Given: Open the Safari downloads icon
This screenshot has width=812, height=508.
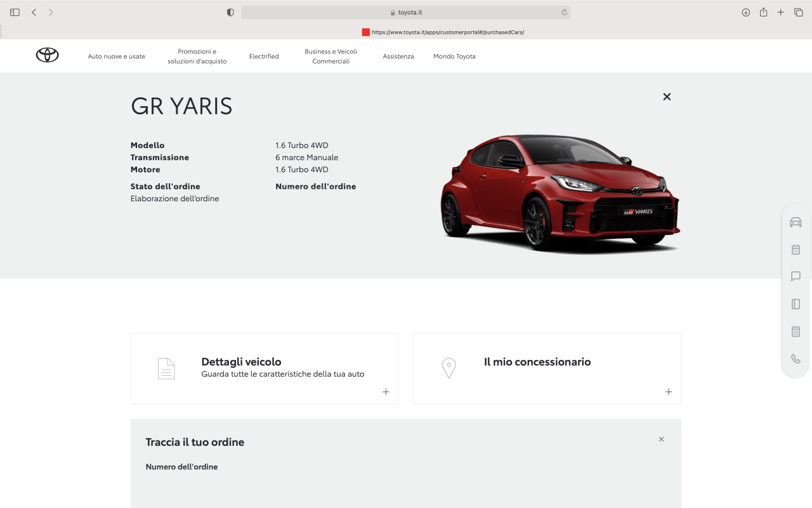Looking at the screenshot, I should (746, 12).
